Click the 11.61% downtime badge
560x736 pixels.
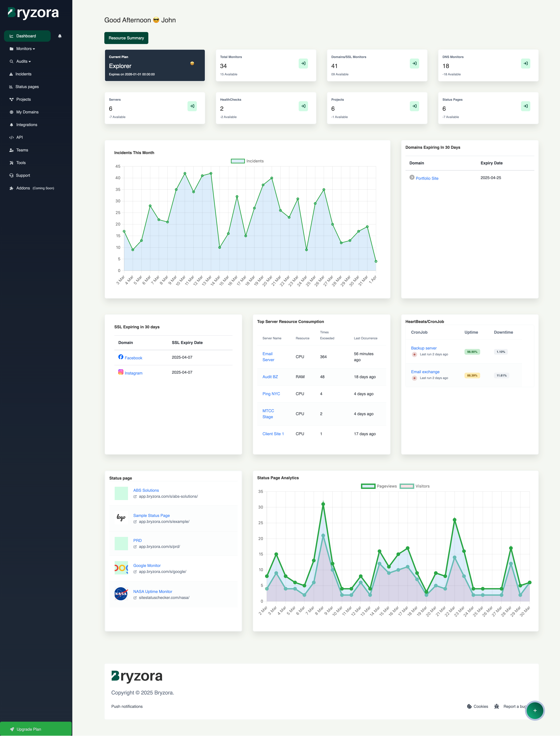(501, 376)
